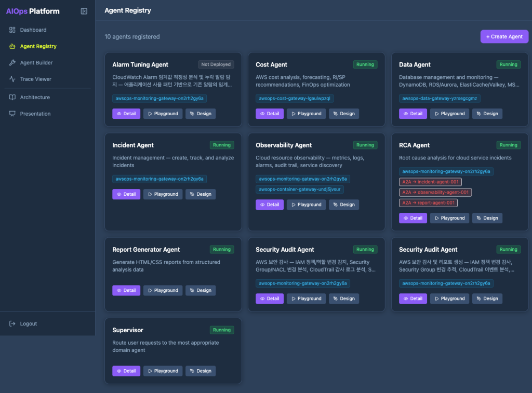
Task: Click the Dashboard grid icon
Action: pos(12,30)
